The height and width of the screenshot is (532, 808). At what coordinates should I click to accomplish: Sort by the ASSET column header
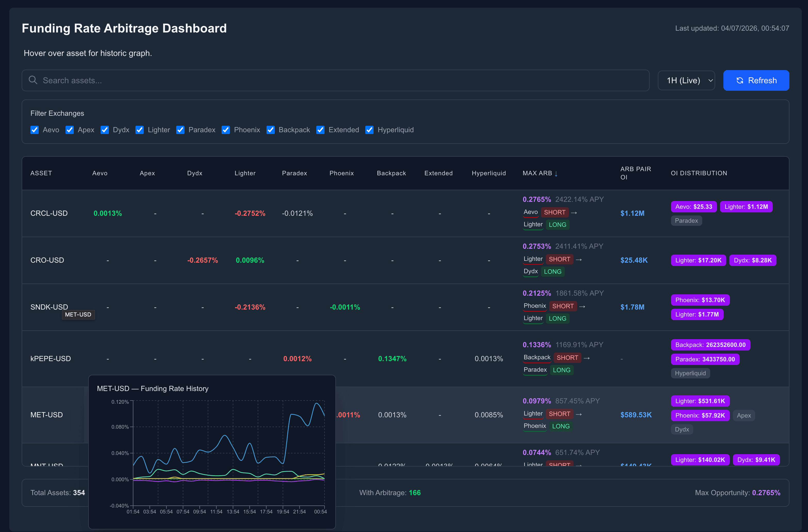(x=41, y=173)
